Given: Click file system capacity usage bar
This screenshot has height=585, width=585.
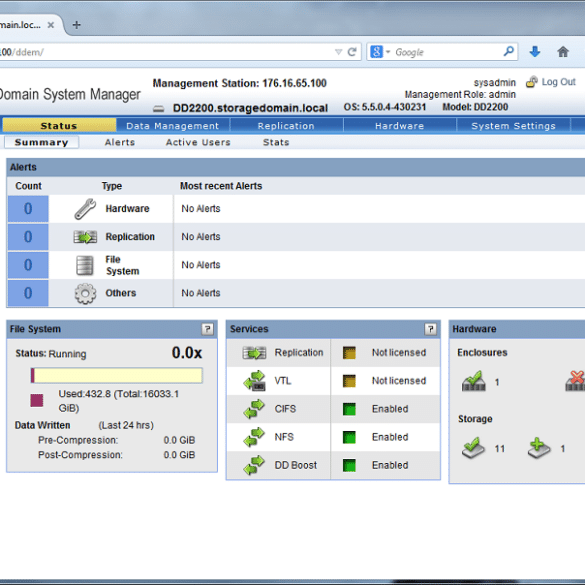Looking at the screenshot, I should [117, 375].
